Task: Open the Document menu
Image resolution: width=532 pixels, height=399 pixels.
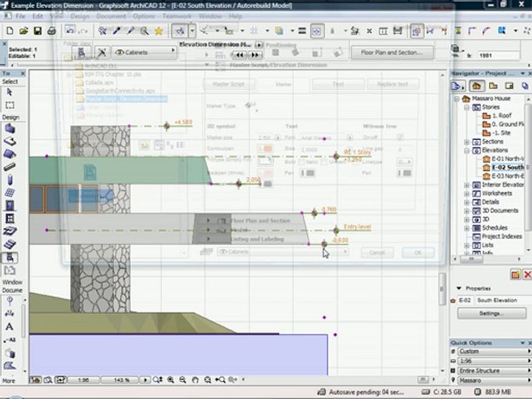Action: pos(111,17)
